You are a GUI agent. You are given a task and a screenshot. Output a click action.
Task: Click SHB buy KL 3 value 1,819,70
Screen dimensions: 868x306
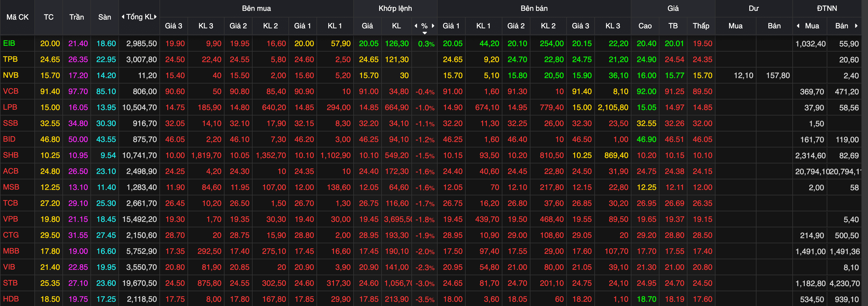coord(206,155)
